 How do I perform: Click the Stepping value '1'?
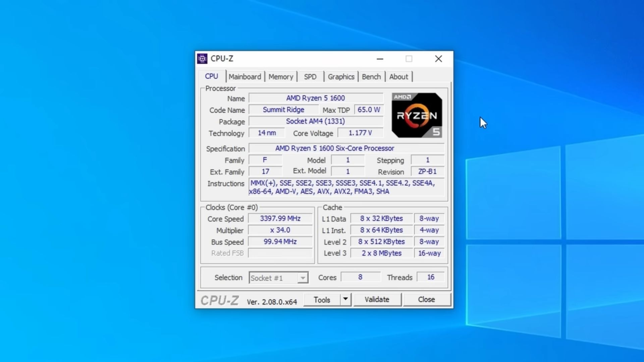(428, 160)
